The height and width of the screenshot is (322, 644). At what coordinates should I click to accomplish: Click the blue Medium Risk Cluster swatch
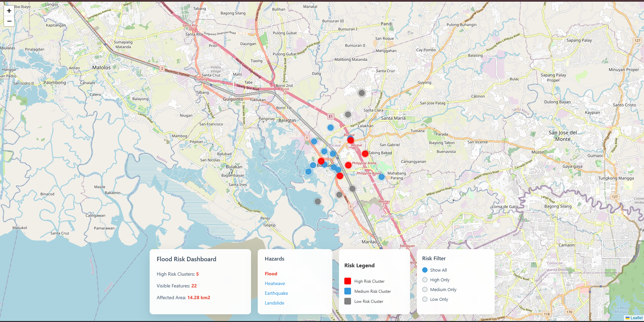[348, 291]
